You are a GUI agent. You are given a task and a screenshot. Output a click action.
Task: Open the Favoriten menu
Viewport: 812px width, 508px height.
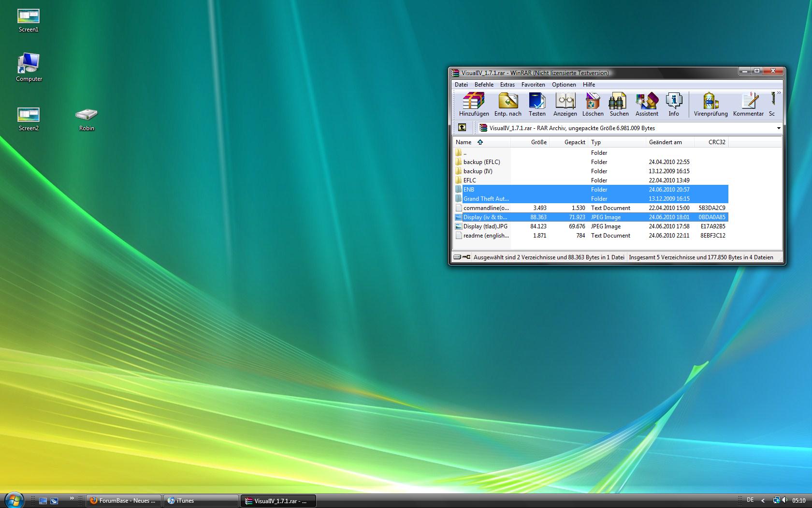pyautogui.click(x=533, y=85)
